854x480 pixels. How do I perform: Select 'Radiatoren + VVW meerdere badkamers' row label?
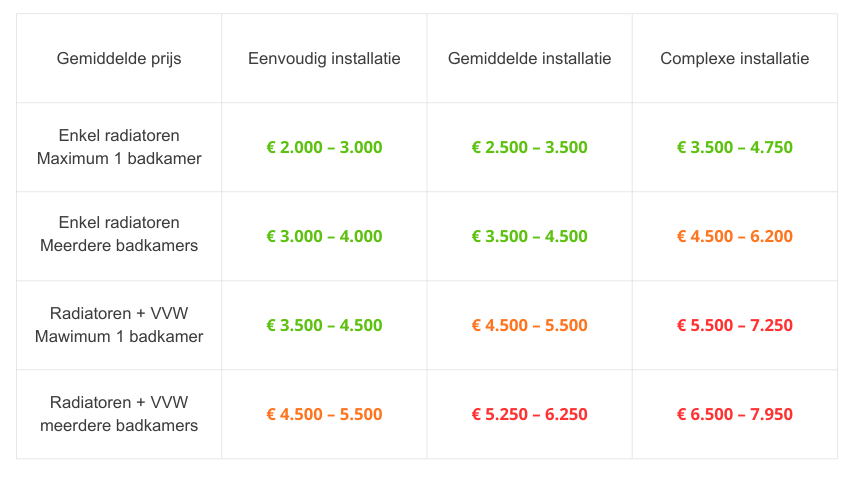click(119, 414)
